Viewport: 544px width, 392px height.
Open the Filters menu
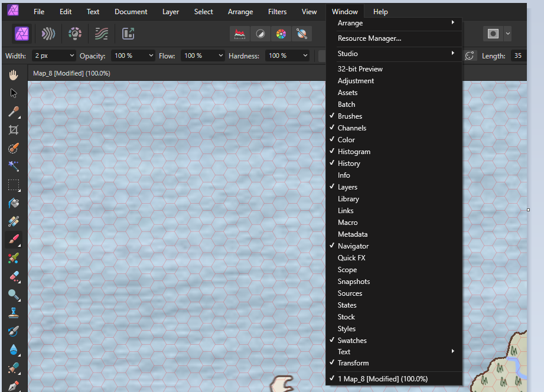pyautogui.click(x=277, y=11)
